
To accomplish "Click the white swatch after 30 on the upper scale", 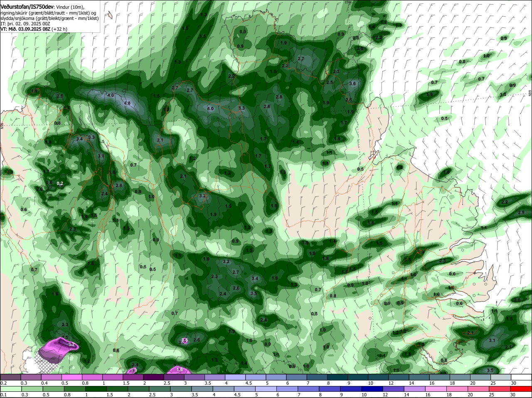I will [x=521, y=377].
